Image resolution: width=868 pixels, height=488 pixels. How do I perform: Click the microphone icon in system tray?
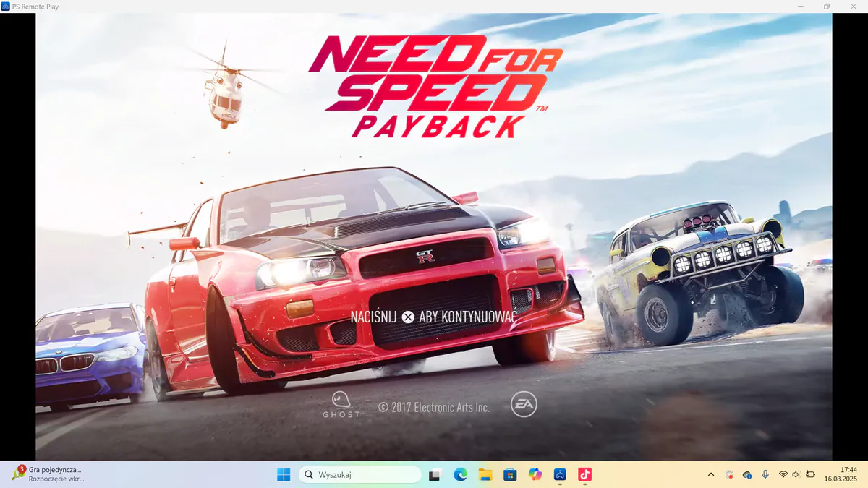[x=765, y=474]
